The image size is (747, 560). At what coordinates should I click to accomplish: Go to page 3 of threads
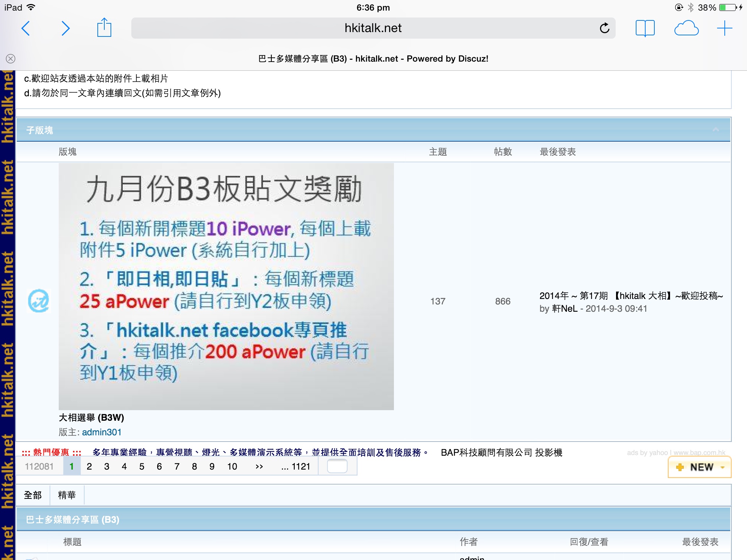pos(107,466)
